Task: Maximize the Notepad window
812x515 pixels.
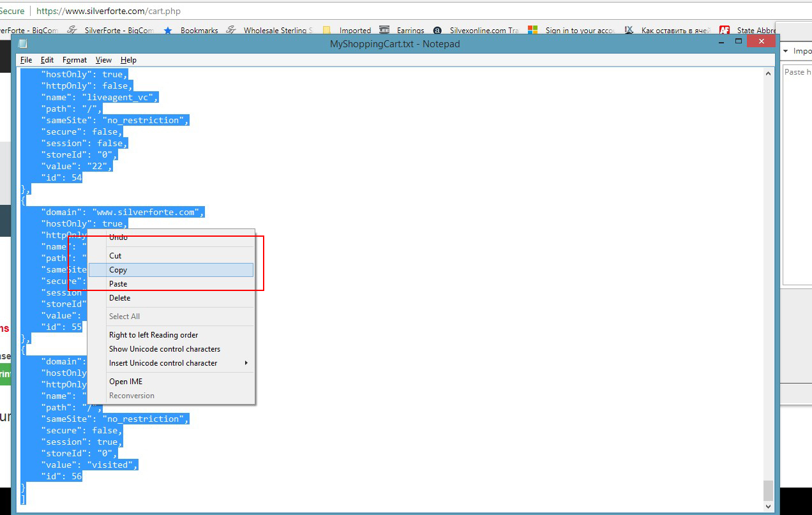Action: [739, 41]
